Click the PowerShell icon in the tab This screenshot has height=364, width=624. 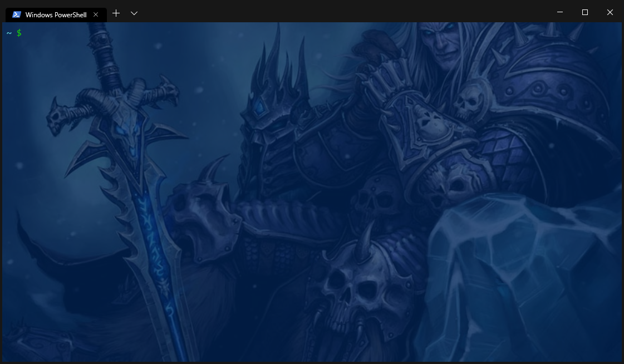tap(16, 14)
